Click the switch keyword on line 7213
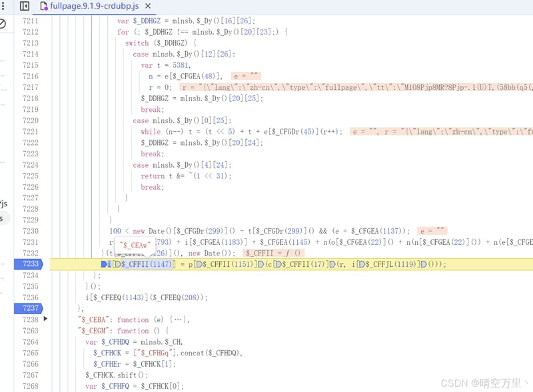Viewport: 533px width, 392px height. tap(137, 43)
